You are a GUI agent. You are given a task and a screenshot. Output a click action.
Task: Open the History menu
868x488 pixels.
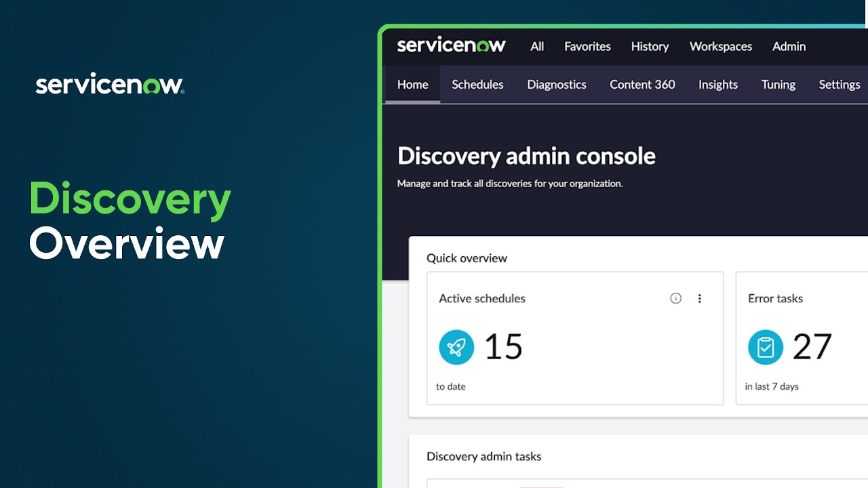pos(649,46)
